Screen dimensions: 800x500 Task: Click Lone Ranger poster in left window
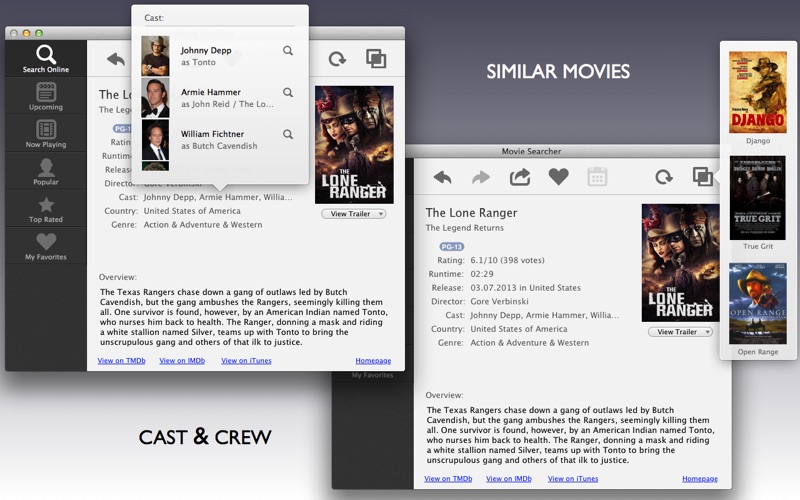pyautogui.click(x=354, y=145)
